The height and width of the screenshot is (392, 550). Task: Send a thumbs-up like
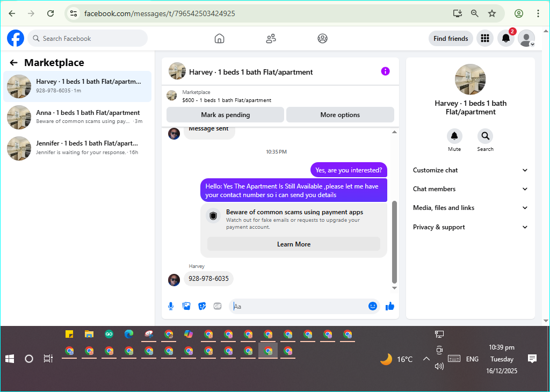coord(390,306)
